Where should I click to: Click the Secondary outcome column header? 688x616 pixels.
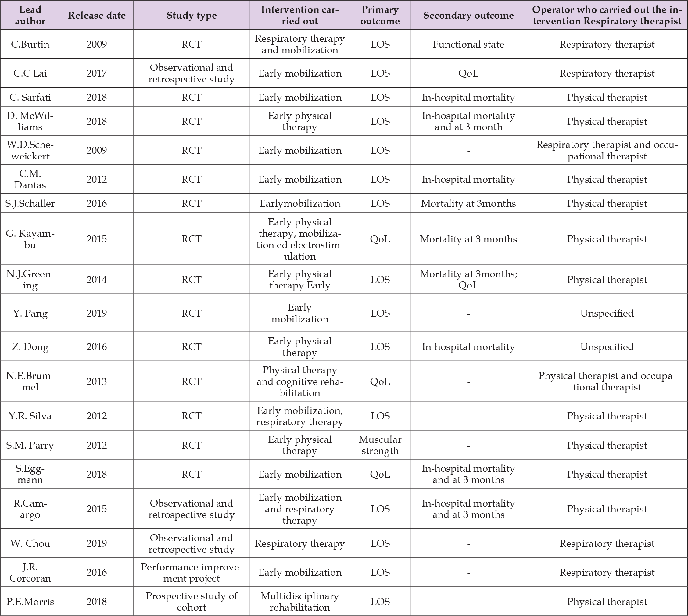(x=468, y=15)
